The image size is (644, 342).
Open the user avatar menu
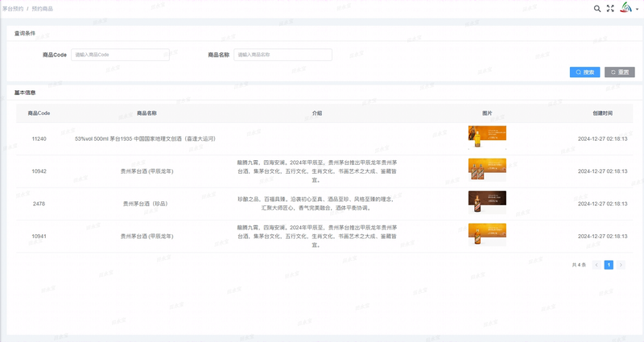(x=629, y=8)
